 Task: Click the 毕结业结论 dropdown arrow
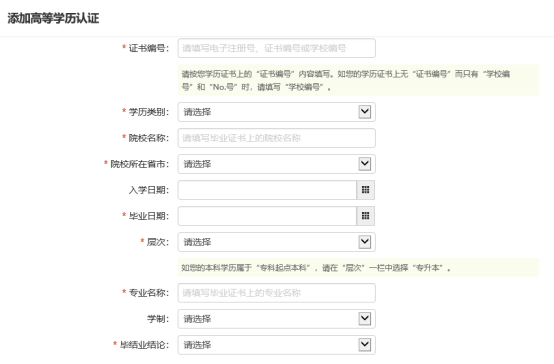(365, 345)
